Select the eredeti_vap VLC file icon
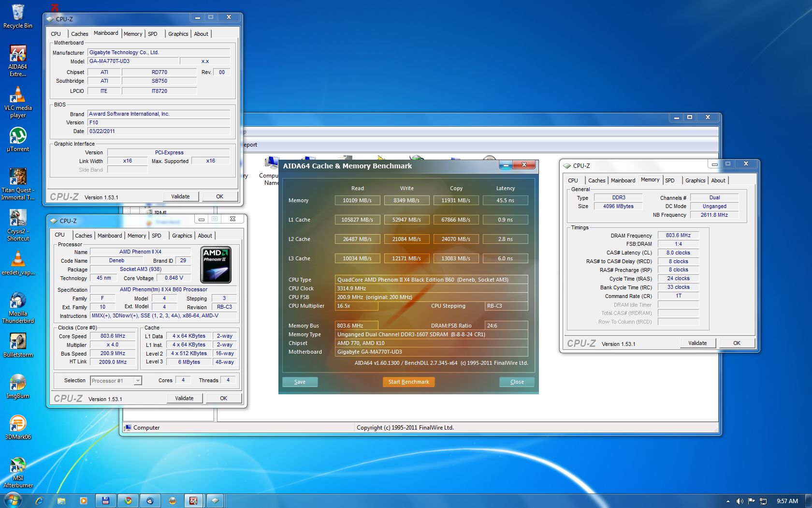Screen dimensions: 812x508 click(18, 263)
